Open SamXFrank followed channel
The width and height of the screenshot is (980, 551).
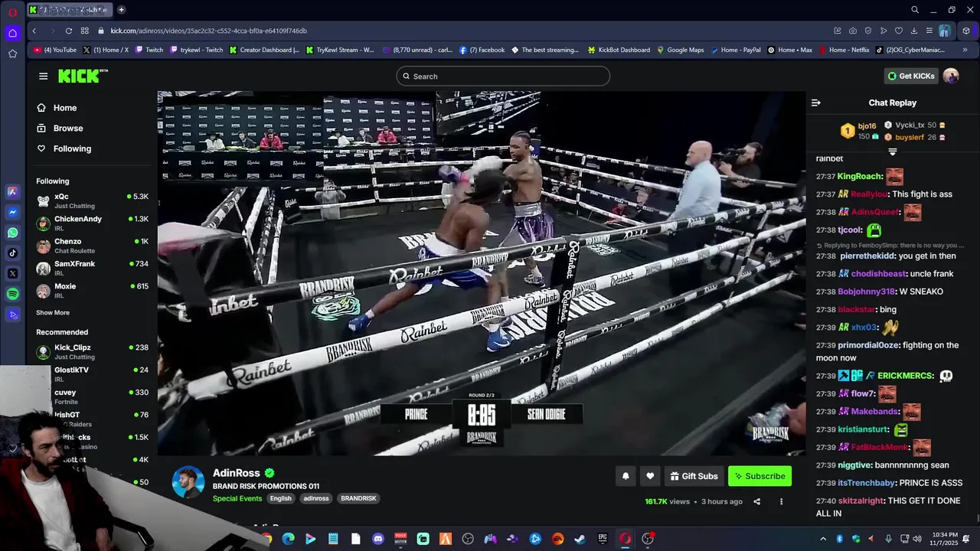(x=92, y=268)
